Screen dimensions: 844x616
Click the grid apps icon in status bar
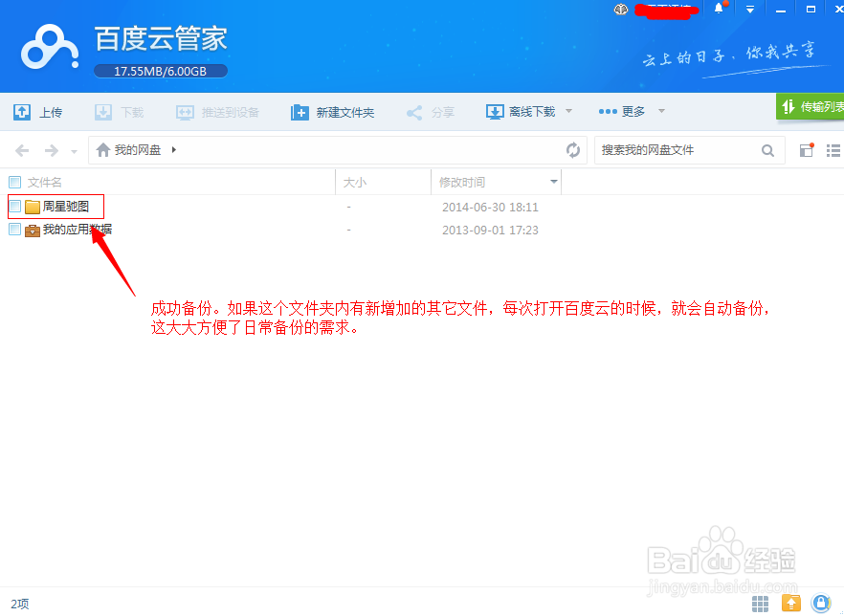click(x=760, y=604)
